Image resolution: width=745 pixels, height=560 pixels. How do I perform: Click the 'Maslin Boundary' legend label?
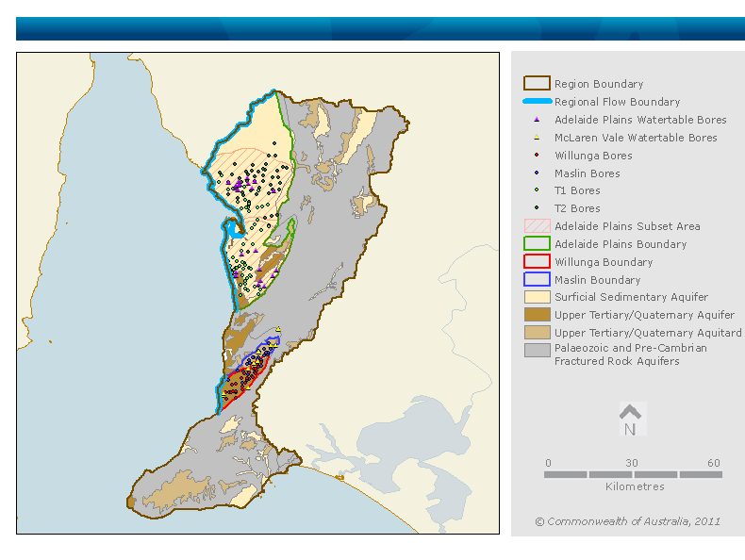pyautogui.click(x=597, y=280)
